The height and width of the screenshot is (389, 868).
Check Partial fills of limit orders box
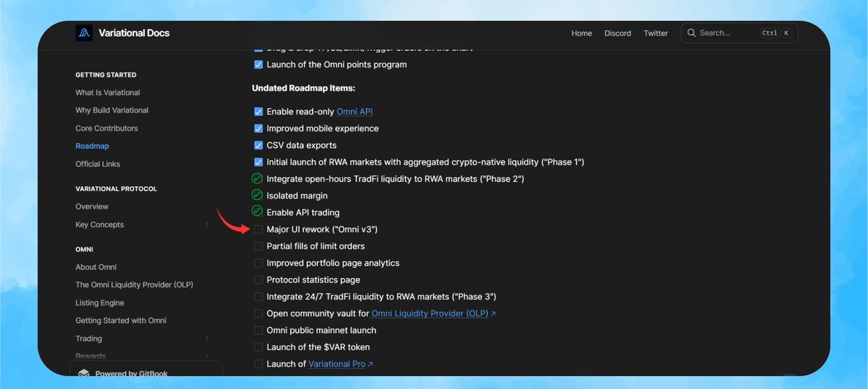click(258, 246)
